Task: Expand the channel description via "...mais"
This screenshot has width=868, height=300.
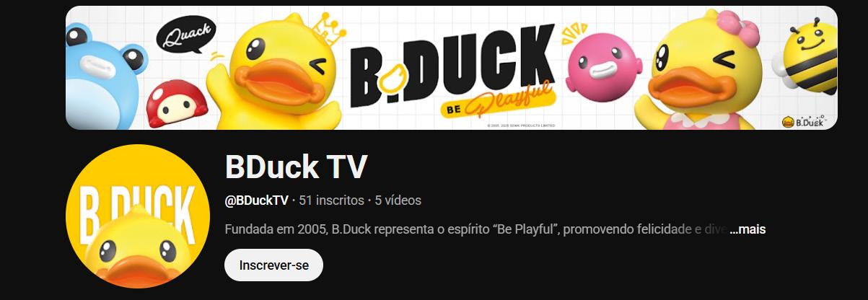Action: click(748, 229)
